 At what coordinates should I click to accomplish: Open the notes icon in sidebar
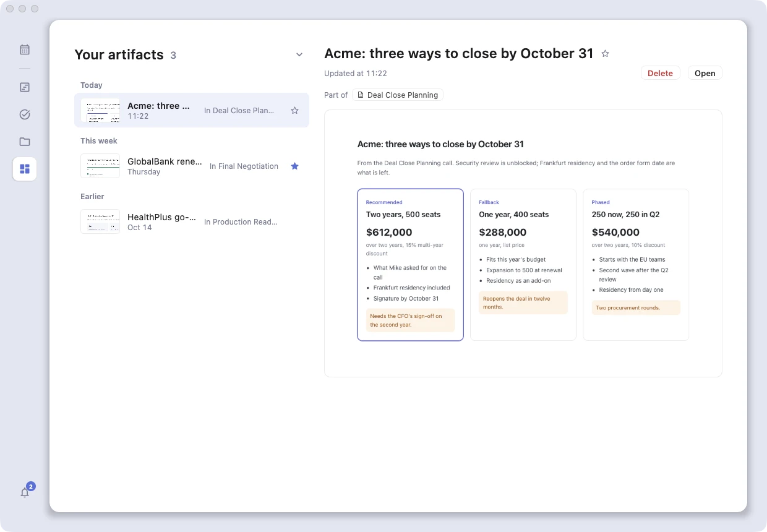point(25,87)
